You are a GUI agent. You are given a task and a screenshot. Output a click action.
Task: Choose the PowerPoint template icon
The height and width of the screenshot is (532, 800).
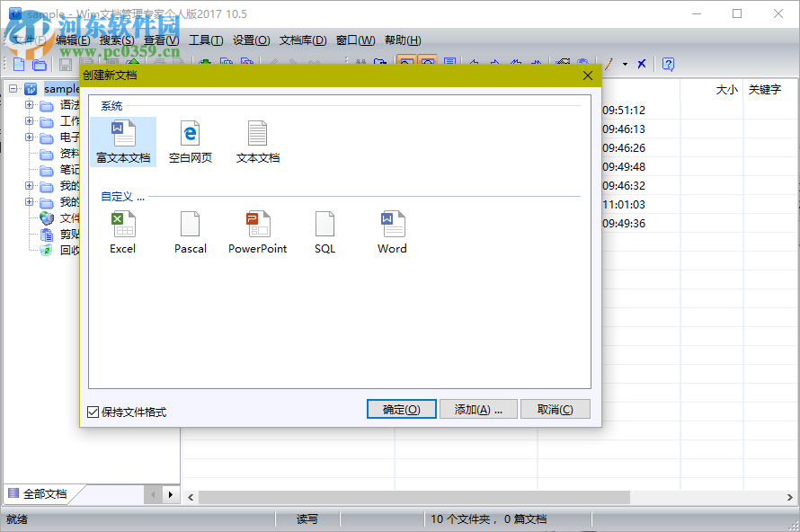[x=258, y=233]
